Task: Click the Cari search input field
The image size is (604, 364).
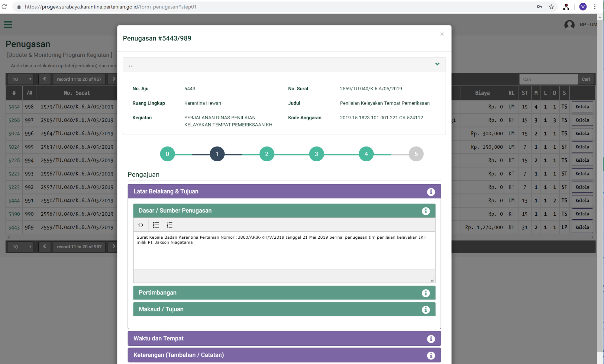Action: (x=548, y=79)
